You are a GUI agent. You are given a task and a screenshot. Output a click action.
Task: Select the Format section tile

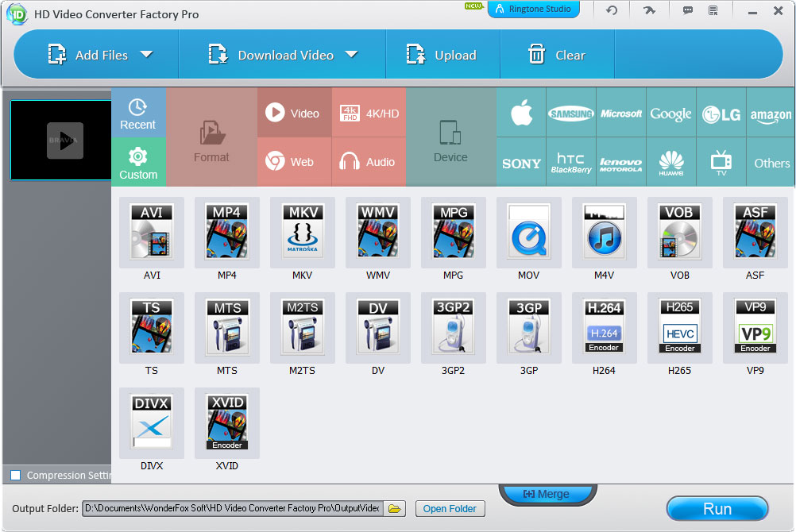tap(211, 137)
